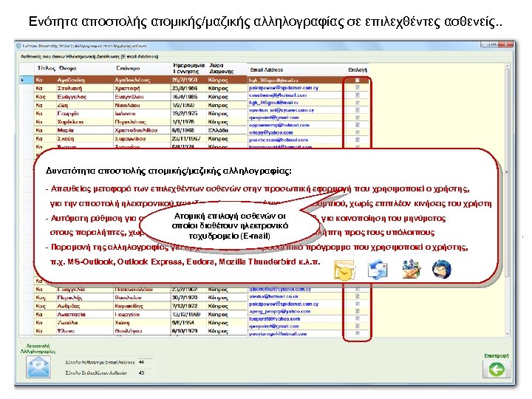Click the birth date 19/2/1975
The image size is (532, 399).
click(185, 113)
